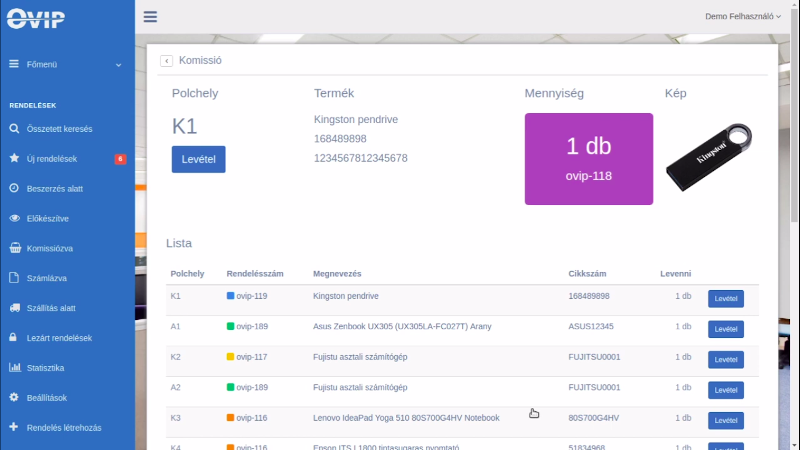Click the Polchely column header in Lista
The height and width of the screenshot is (450, 800).
187,273
